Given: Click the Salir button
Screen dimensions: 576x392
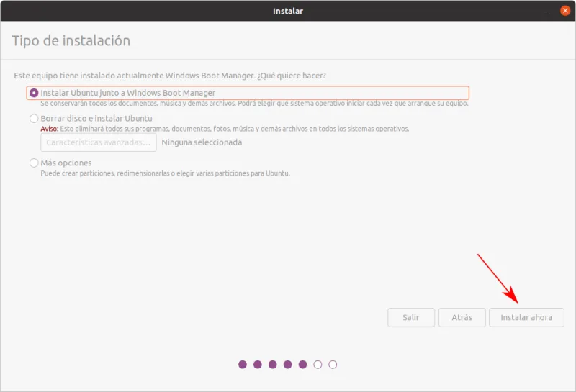Looking at the screenshot, I should [x=411, y=317].
